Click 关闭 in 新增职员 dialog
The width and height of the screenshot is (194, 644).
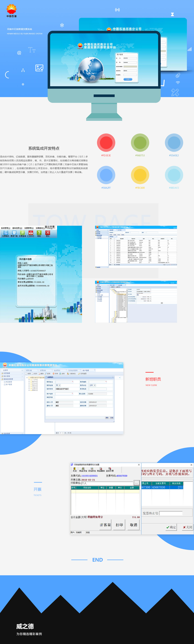(x=112, y=417)
